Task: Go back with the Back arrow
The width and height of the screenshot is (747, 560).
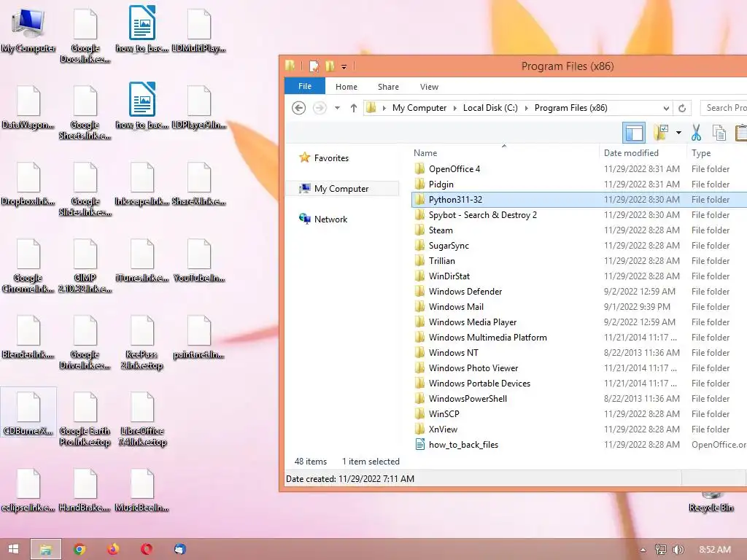Action: (298, 108)
